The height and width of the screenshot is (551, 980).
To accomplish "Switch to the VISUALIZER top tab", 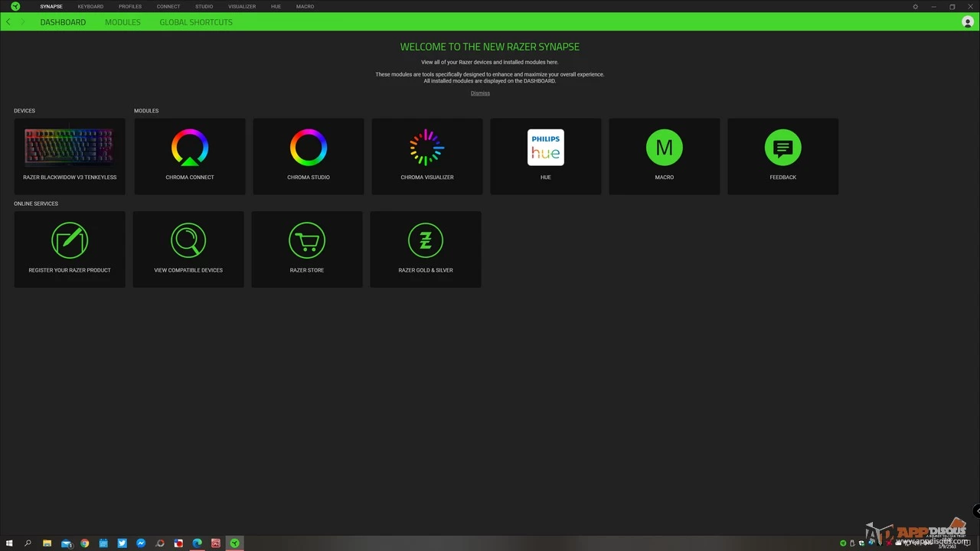I will [242, 6].
